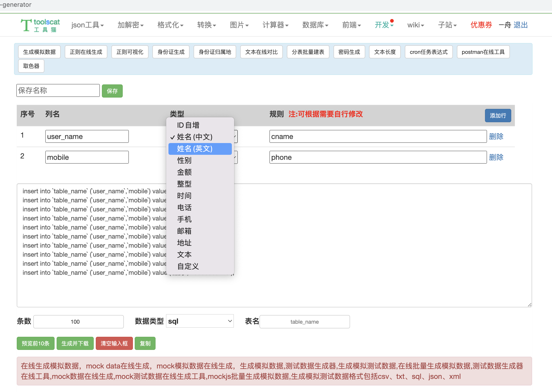552x392 pixels.
Task: Open the 取色器 color picker tool
Action: [31, 66]
